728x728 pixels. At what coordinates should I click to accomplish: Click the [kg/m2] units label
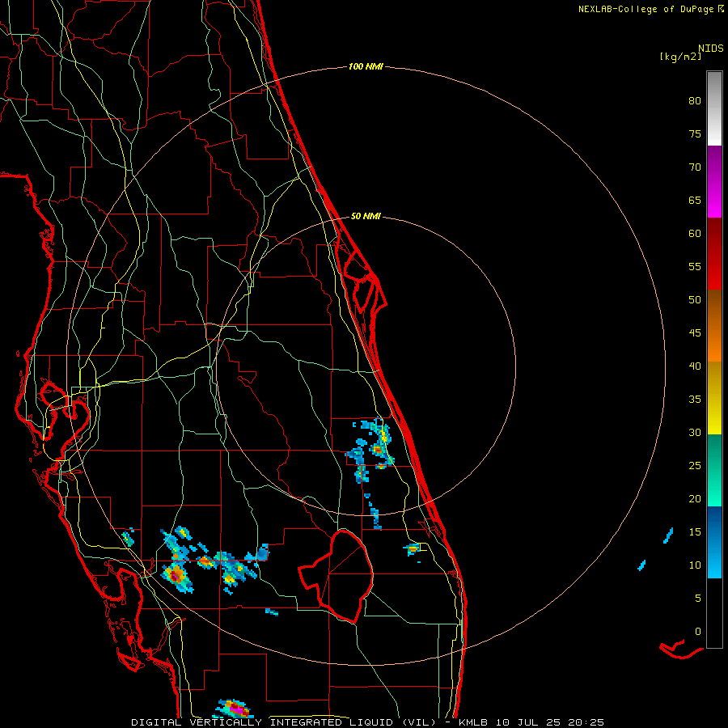[x=680, y=57]
